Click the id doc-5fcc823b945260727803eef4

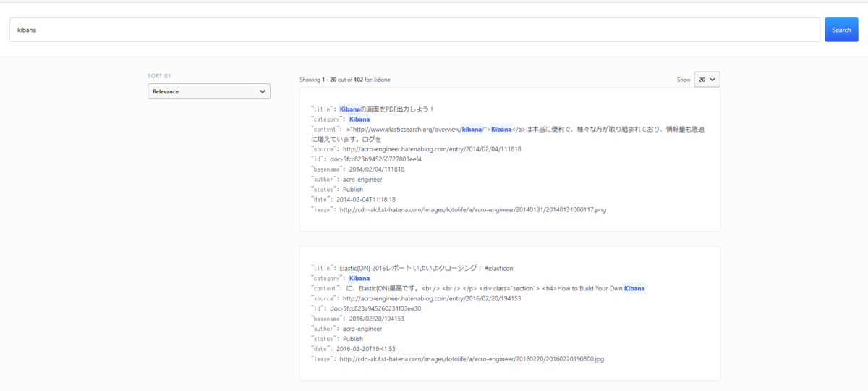(x=375, y=159)
